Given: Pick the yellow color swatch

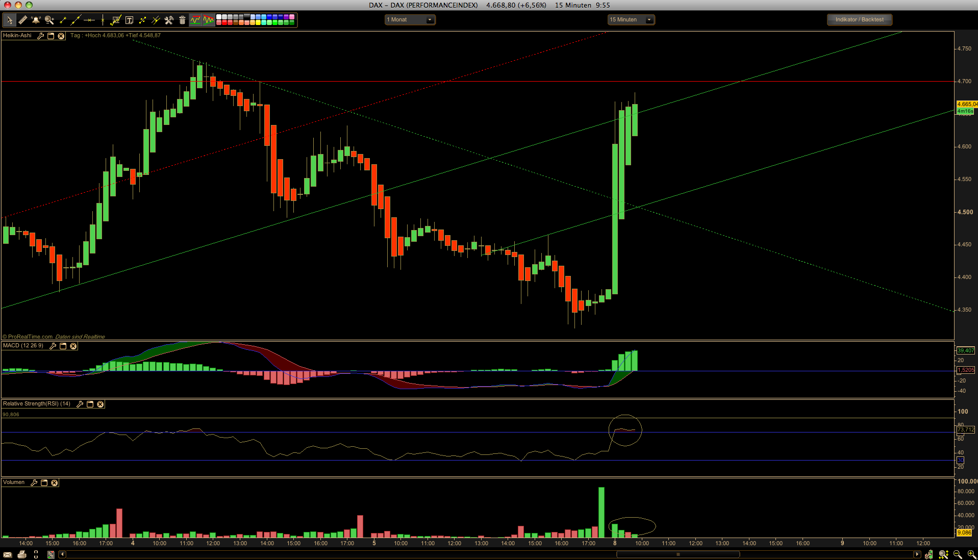Looking at the screenshot, I should [258, 22].
